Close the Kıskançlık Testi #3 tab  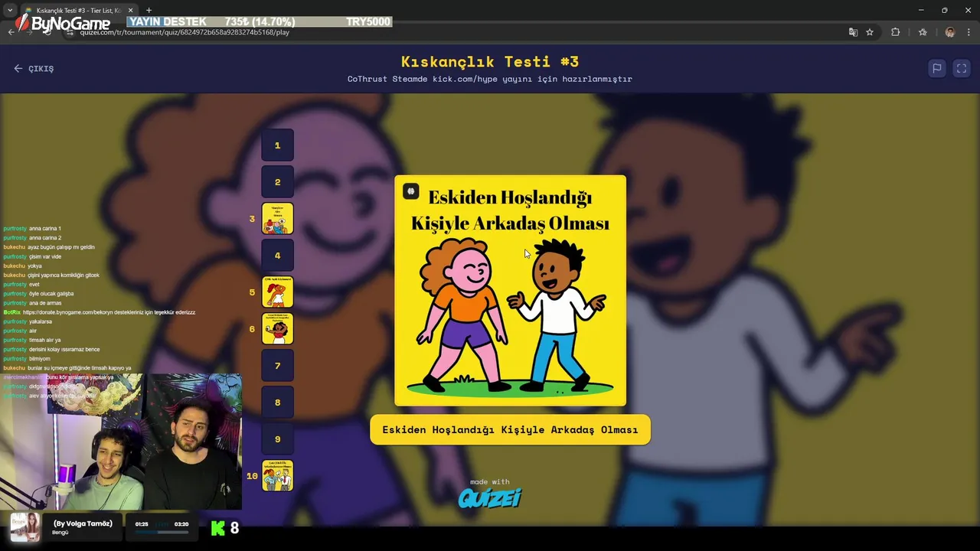pos(130,11)
